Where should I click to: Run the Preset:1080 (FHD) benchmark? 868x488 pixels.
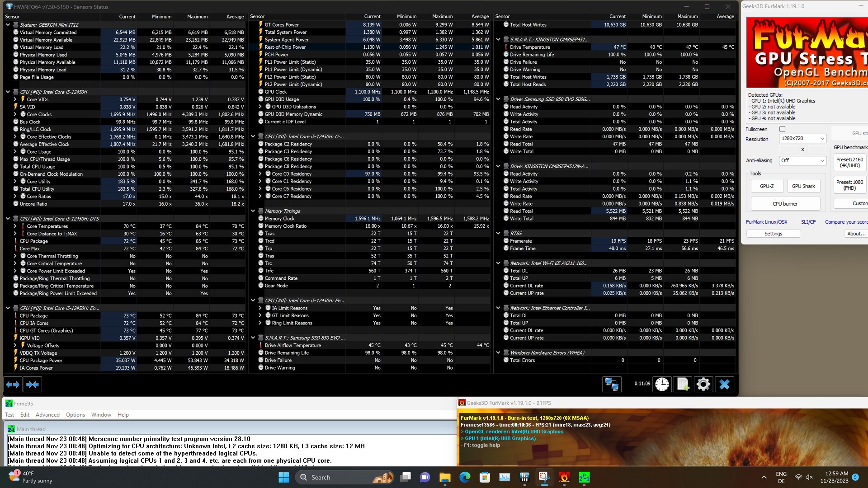850,185
